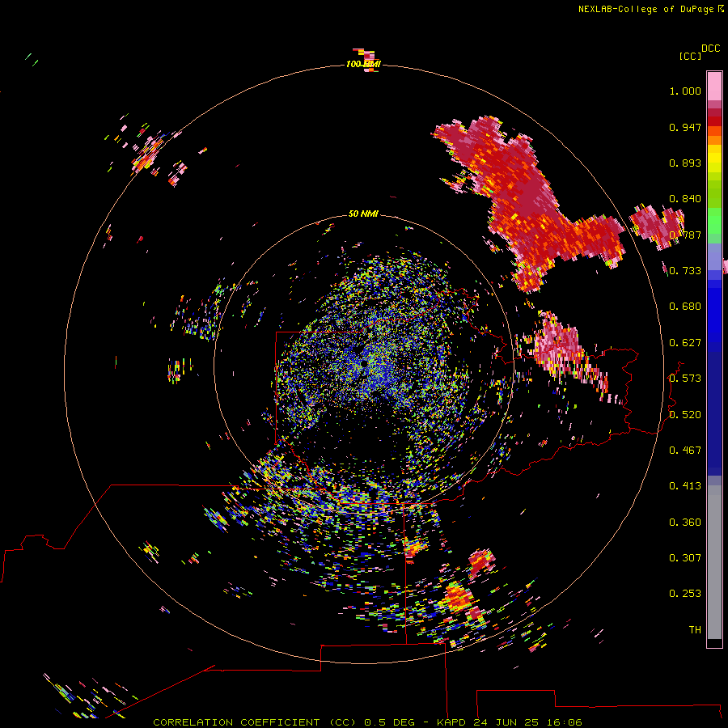This screenshot has width=728, height=728.
Task: Select the 0.520 legend value
Action: click(685, 415)
